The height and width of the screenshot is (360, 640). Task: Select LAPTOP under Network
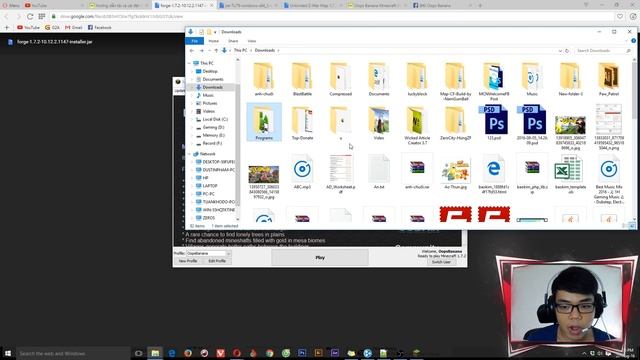[210, 186]
